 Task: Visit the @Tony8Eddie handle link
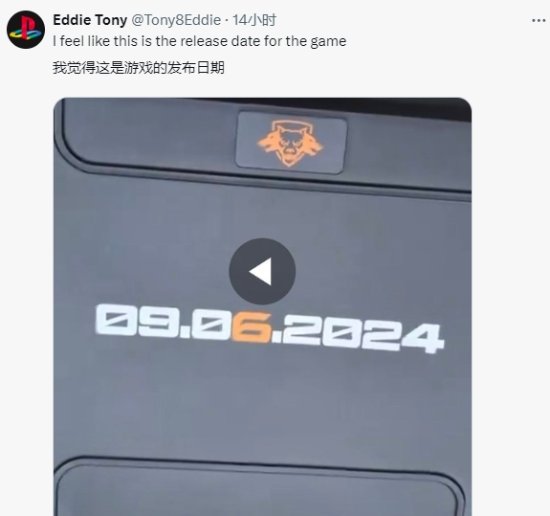pyautogui.click(x=176, y=20)
